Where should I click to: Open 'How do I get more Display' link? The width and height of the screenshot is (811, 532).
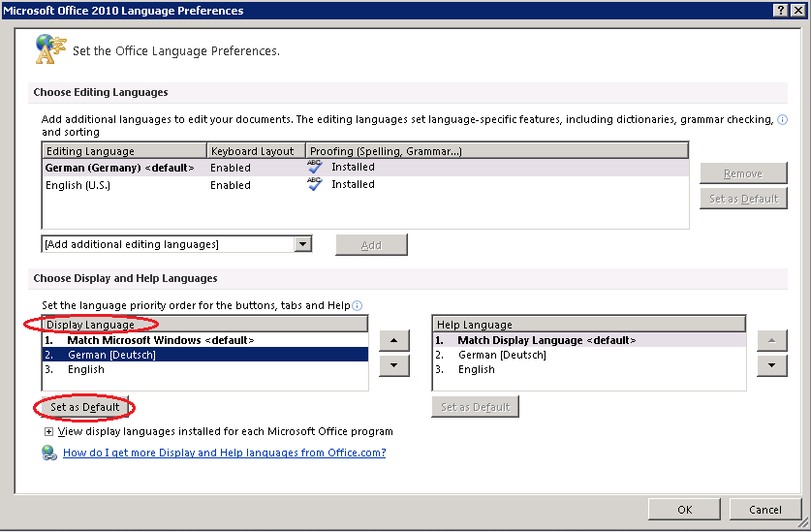[224, 453]
